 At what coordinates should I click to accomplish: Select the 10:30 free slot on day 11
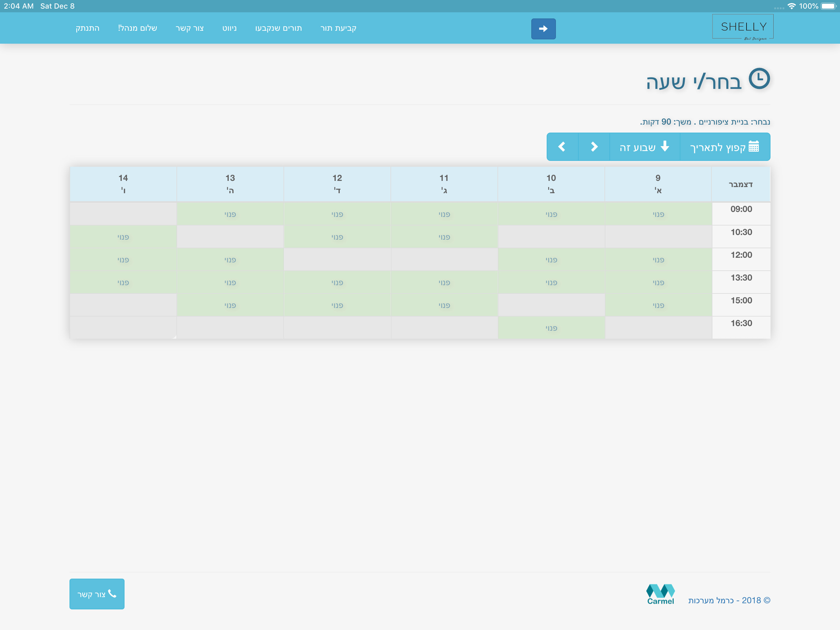coord(444,237)
